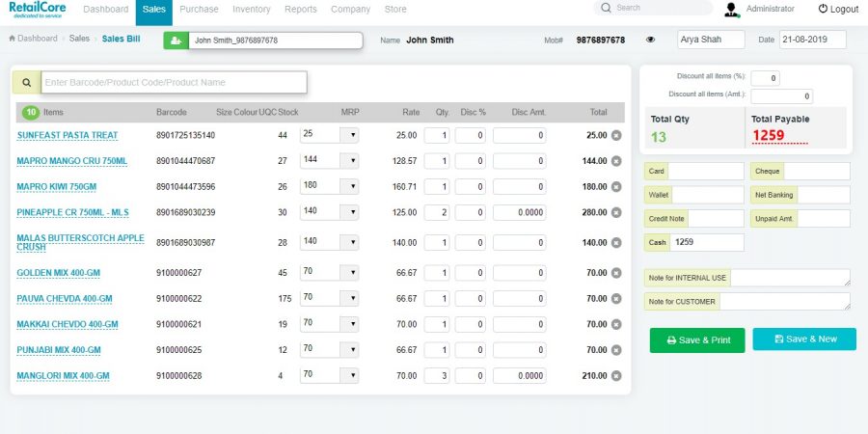Click the Credit Note field
The image size is (868, 434).
click(716, 219)
